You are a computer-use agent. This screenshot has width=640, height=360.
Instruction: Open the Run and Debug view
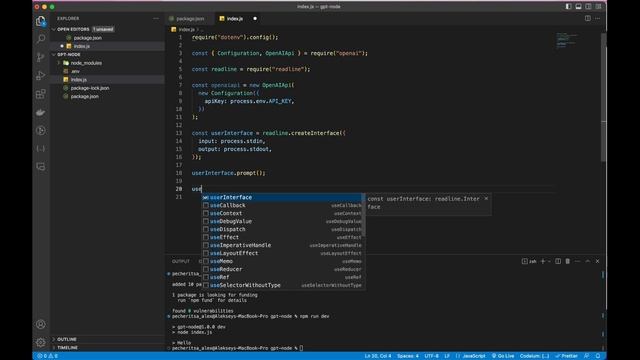pos(41,76)
